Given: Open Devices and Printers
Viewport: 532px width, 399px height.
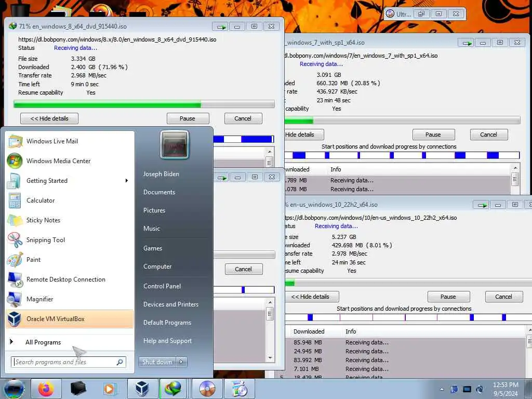Looking at the screenshot, I should coord(170,304).
